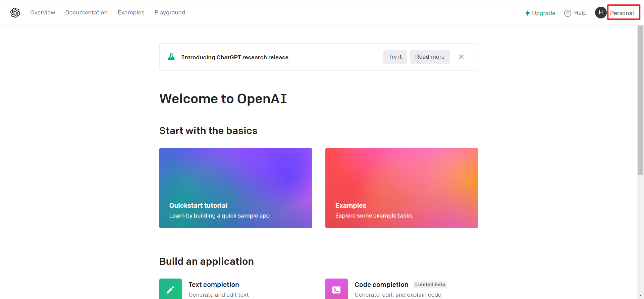Click the Upgrade lightning bolt icon

click(x=528, y=13)
